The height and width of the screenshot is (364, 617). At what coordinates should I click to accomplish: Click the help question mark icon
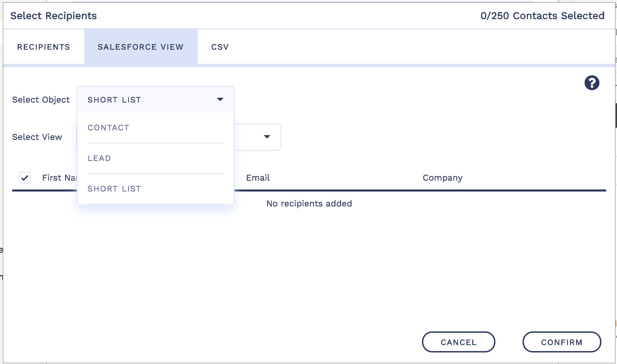[592, 83]
